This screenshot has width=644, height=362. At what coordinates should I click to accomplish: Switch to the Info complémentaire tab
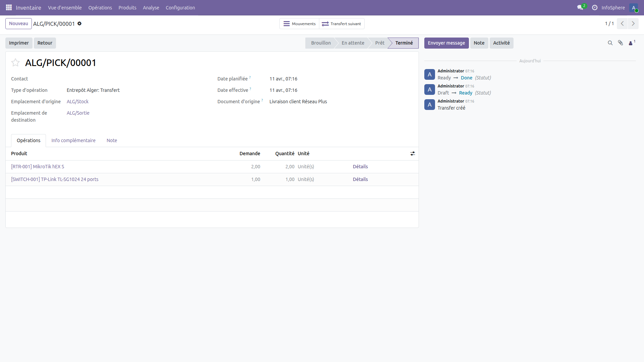click(x=73, y=140)
